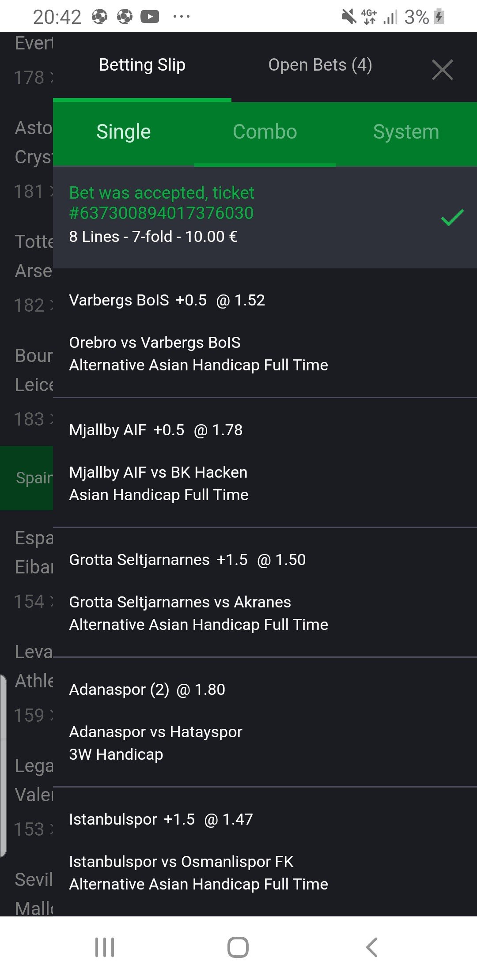Tap the YouTube notification icon
Image resolution: width=477 pixels, height=980 pixels.
pos(150,17)
